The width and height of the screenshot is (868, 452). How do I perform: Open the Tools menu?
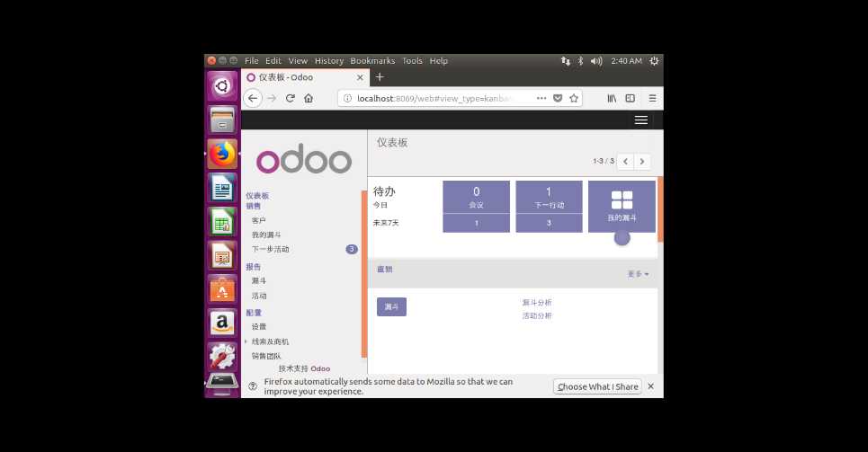tap(412, 61)
